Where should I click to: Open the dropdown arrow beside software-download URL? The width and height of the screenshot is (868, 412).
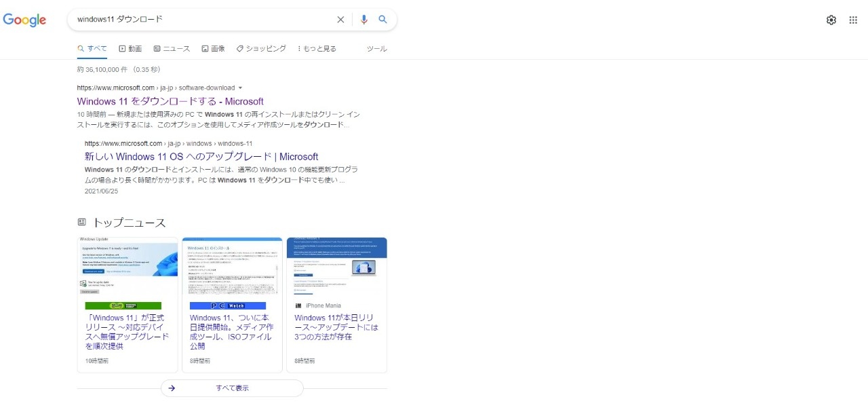(x=240, y=88)
